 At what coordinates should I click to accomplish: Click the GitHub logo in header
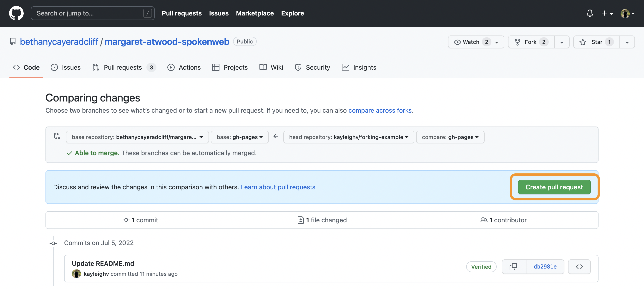pos(16,13)
